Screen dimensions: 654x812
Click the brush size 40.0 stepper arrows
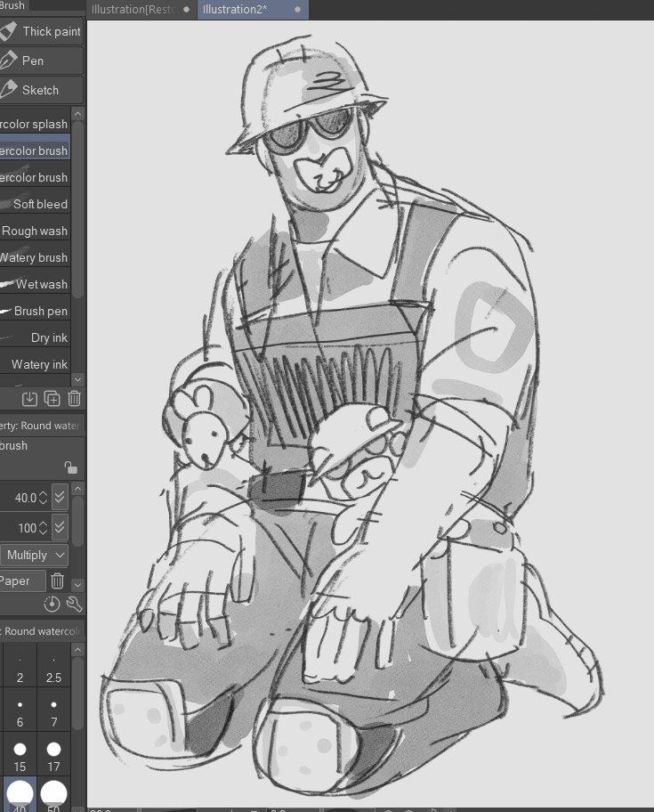(44, 498)
